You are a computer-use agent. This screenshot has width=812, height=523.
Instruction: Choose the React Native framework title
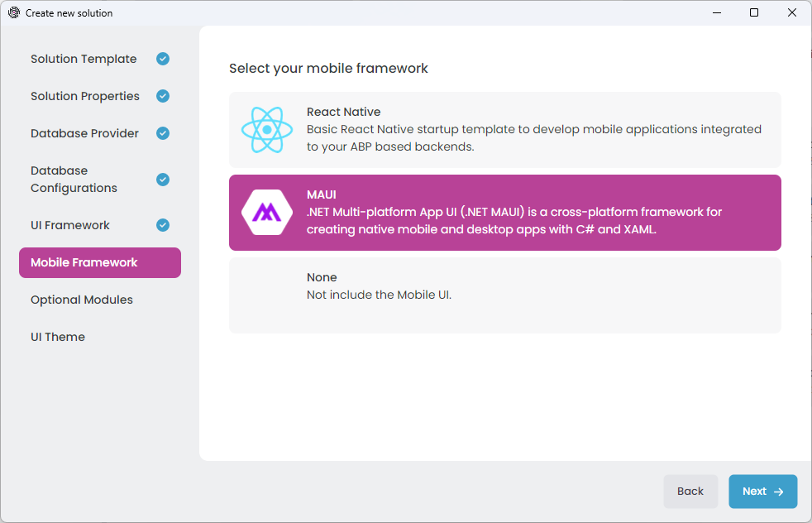[343, 112]
